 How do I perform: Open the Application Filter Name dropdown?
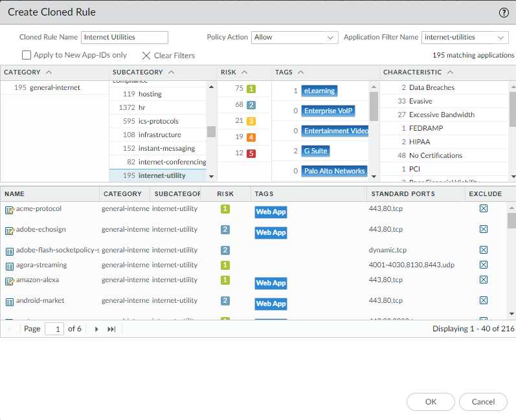click(x=465, y=38)
